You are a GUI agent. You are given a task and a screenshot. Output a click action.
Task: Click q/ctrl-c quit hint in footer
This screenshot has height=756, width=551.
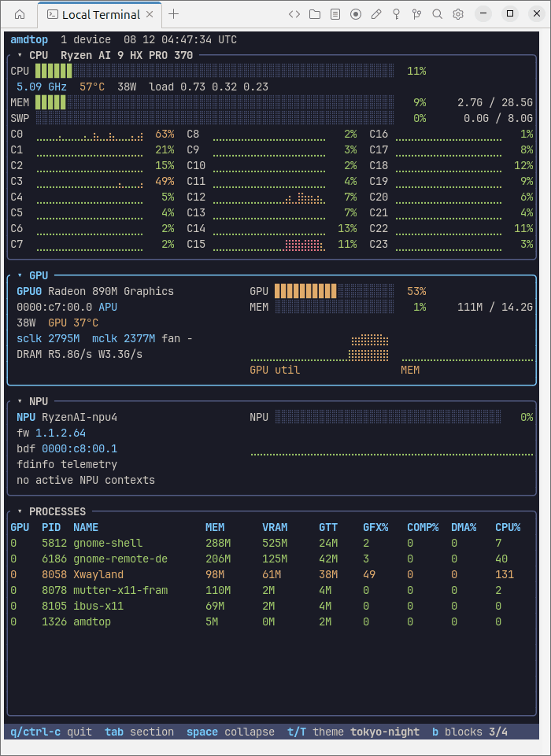(x=51, y=732)
